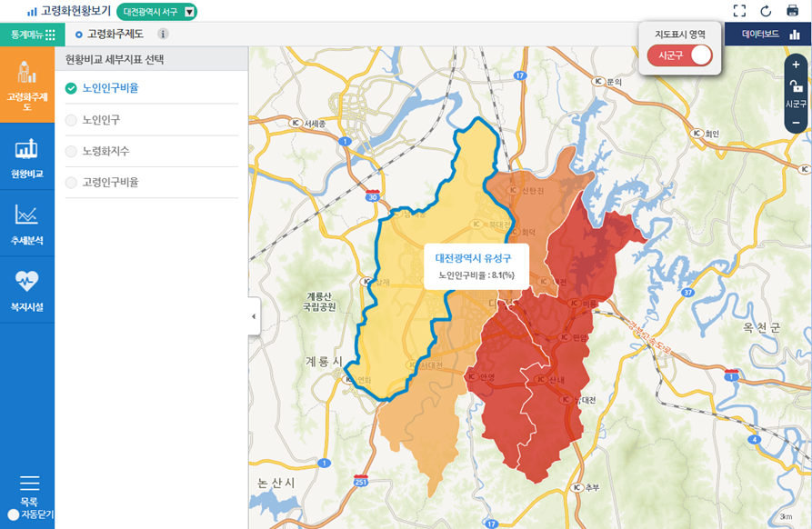
Task: Toggle the 자동닫기 auto-close switch
Action: point(14,514)
